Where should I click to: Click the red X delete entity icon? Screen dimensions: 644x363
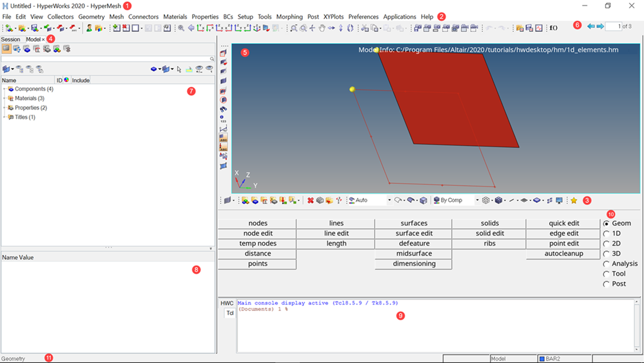pos(310,200)
